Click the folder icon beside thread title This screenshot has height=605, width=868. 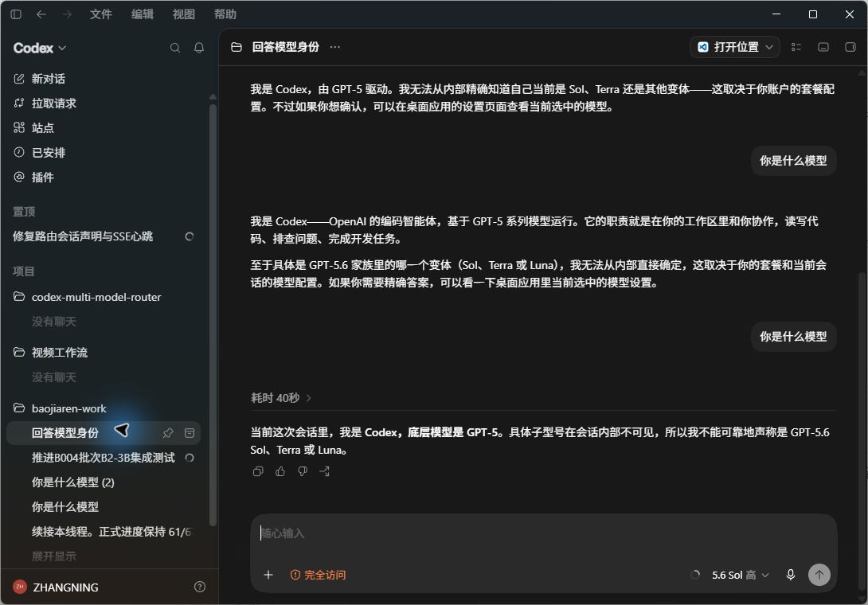pyautogui.click(x=237, y=47)
